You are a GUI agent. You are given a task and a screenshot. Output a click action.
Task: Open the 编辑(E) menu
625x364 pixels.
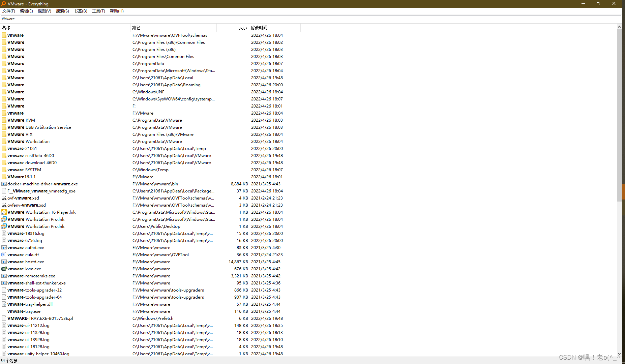coord(26,11)
